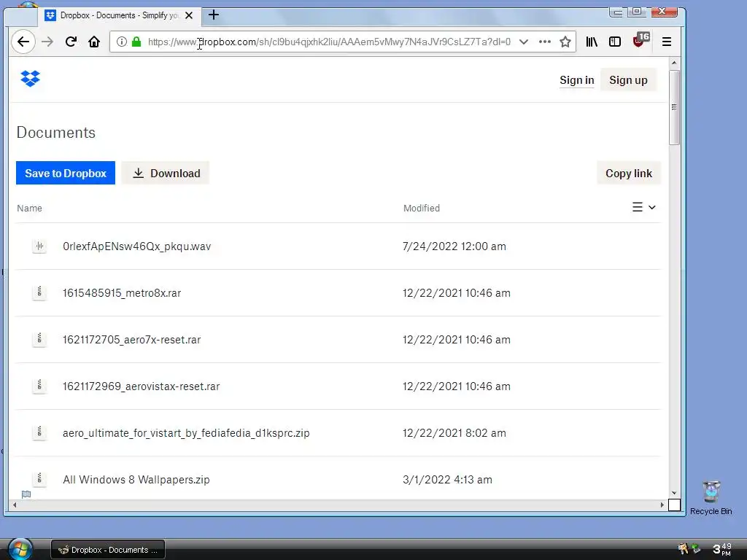Click the 7/24/2022 12:00 am modified date
This screenshot has height=560, width=747.
(x=454, y=246)
